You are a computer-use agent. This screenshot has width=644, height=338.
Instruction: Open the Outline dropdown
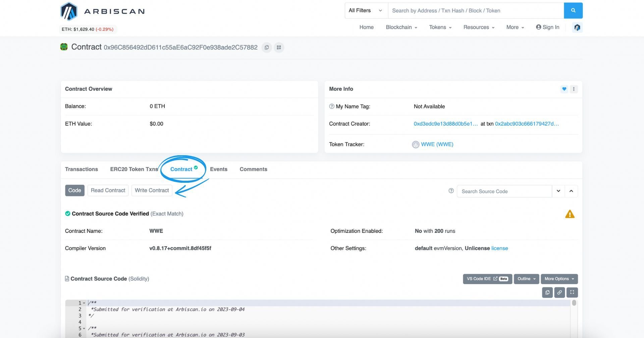[x=526, y=279]
